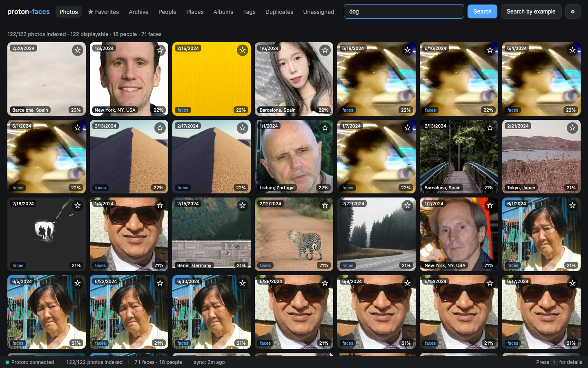Toggle favorite on the 6/17/2024 photo

click(572, 283)
